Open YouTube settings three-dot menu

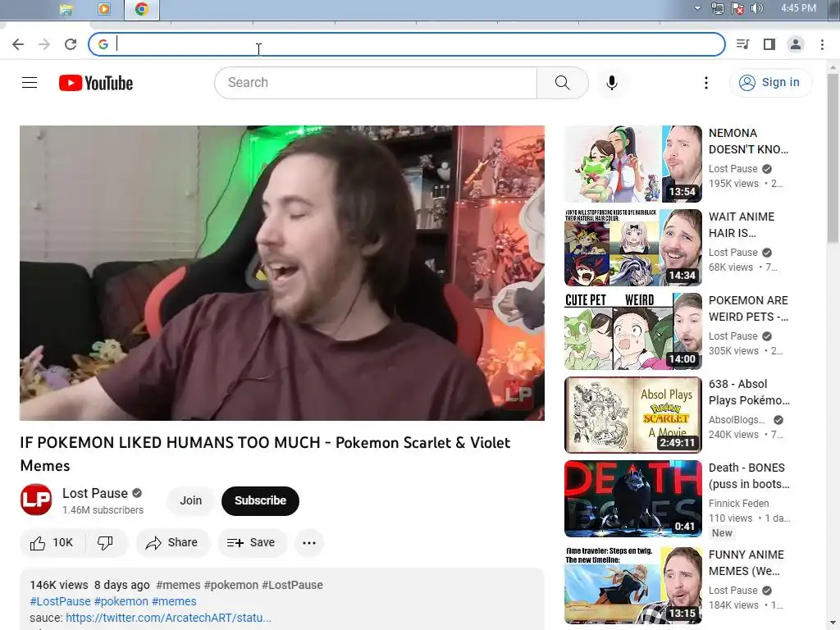pos(706,83)
